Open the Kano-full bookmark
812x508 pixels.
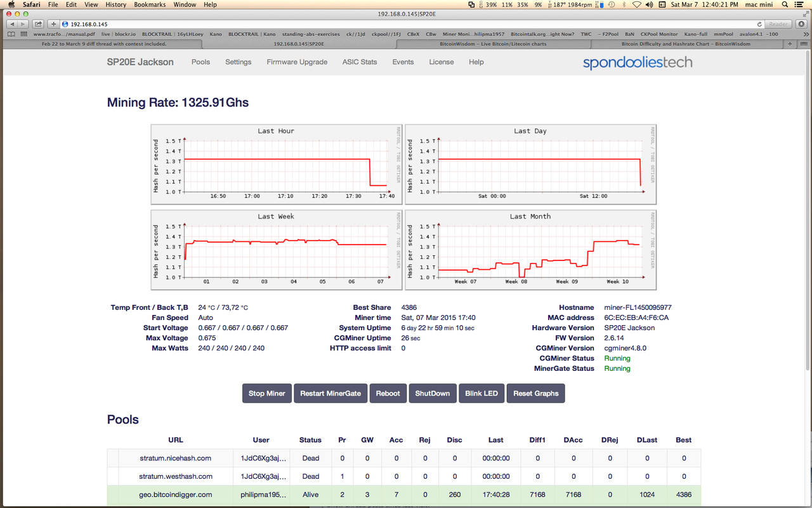(x=697, y=34)
